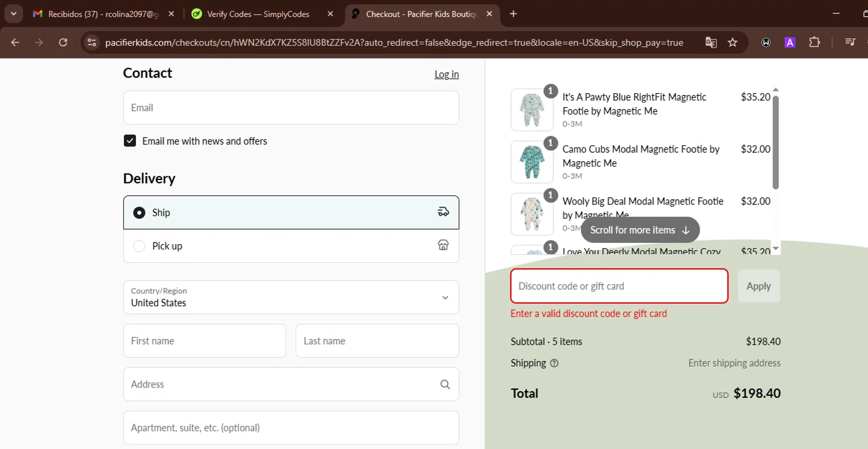Click the Wooly Big Deal Modal Magnetic title
Image resolution: width=868 pixels, height=449 pixels.
click(643, 208)
